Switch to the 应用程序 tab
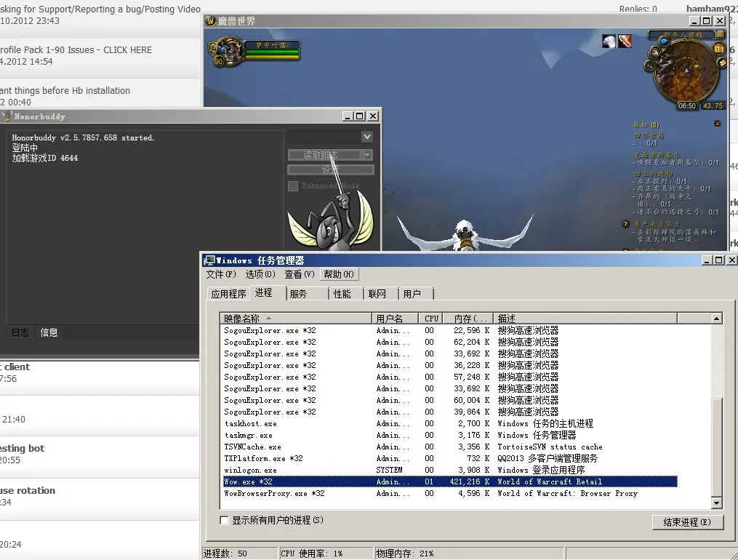 228,294
